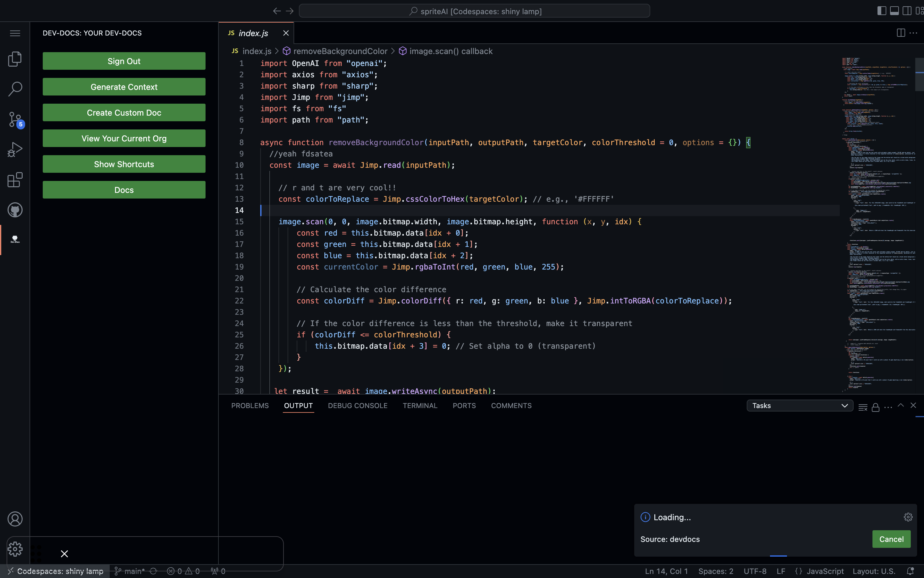Screen dimensions: 924x578
Task: Switch to the PROBLEMS panel tab
Action: click(x=250, y=406)
